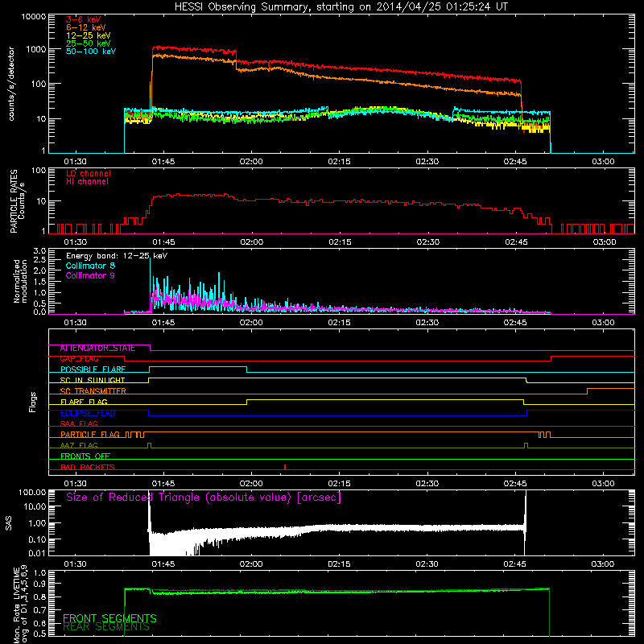
Task: Select the 3-6 keV legend label
Action: [x=84, y=19]
